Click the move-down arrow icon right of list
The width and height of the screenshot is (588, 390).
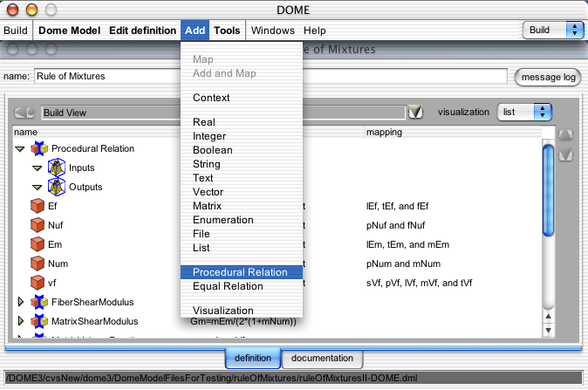(x=565, y=155)
